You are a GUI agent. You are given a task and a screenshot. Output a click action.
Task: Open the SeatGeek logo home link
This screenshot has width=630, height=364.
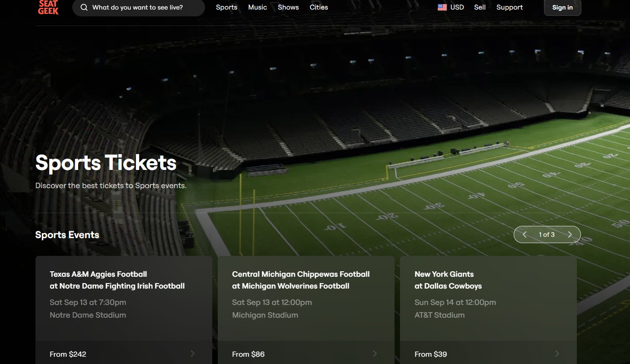click(48, 7)
